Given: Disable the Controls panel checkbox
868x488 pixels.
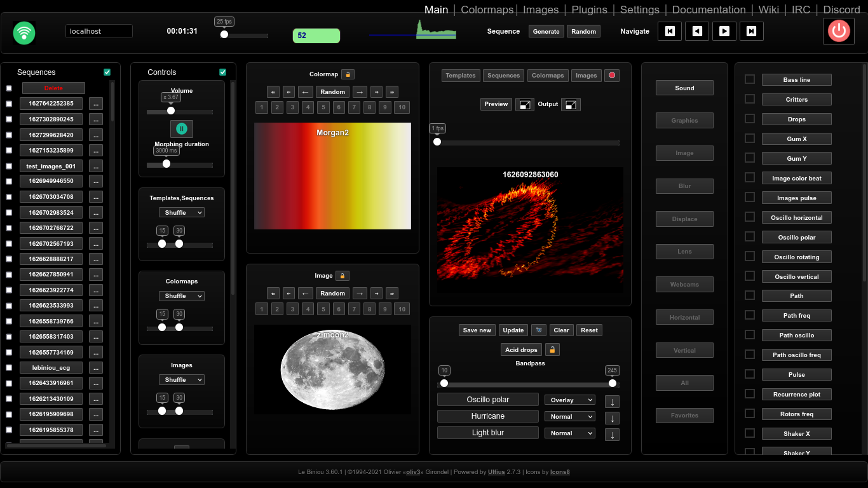Looking at the screenshot, I should click(222, 72).
